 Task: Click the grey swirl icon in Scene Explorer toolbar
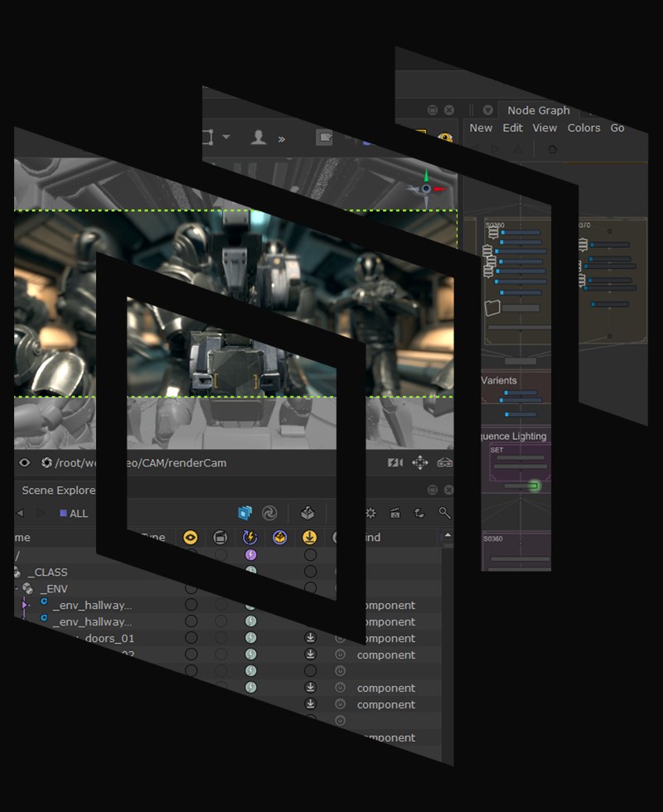click(269, 513)
